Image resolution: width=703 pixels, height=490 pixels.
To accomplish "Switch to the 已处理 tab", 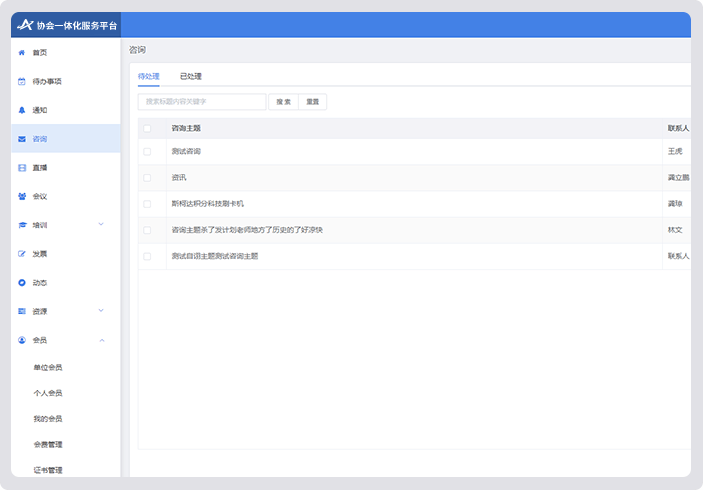I will 190,76.
